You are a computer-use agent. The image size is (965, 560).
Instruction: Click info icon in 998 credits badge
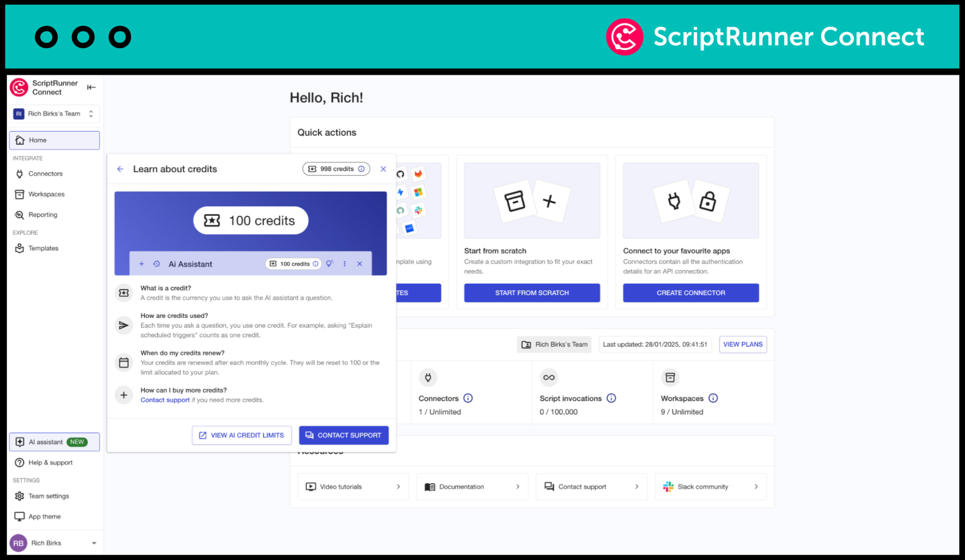tap(361, 169)
